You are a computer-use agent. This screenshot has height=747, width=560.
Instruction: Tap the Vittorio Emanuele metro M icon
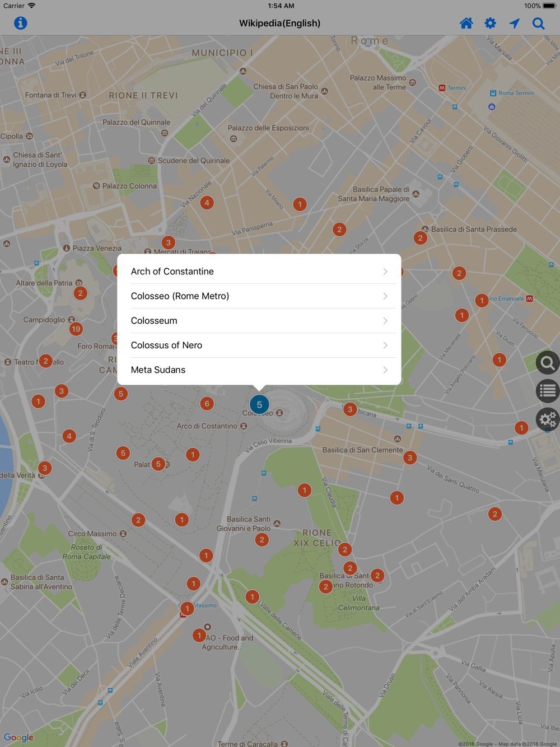(x=530, y=298)
